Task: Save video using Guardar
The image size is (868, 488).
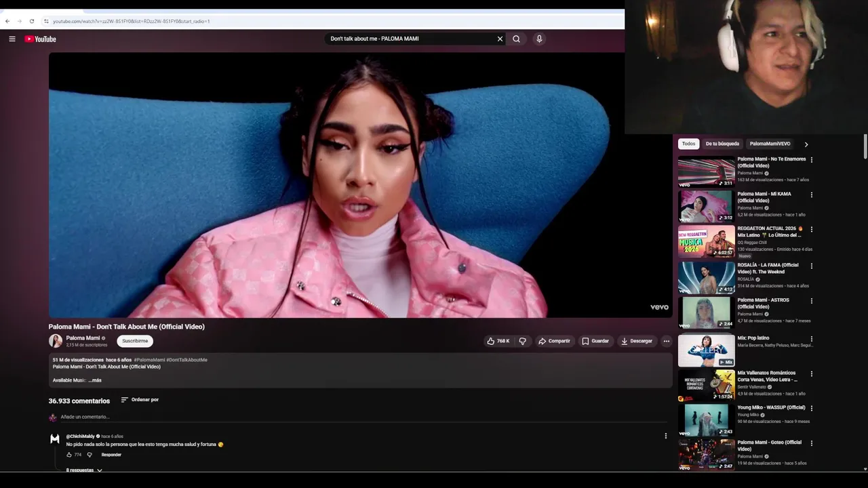Action: [x=595, y=341]
